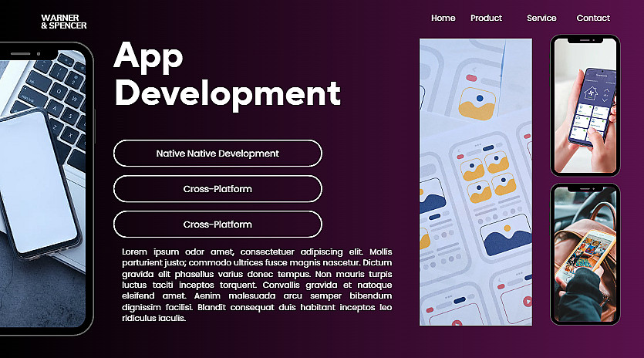
Task: Go to the Product page
Action: pos(487,18)
